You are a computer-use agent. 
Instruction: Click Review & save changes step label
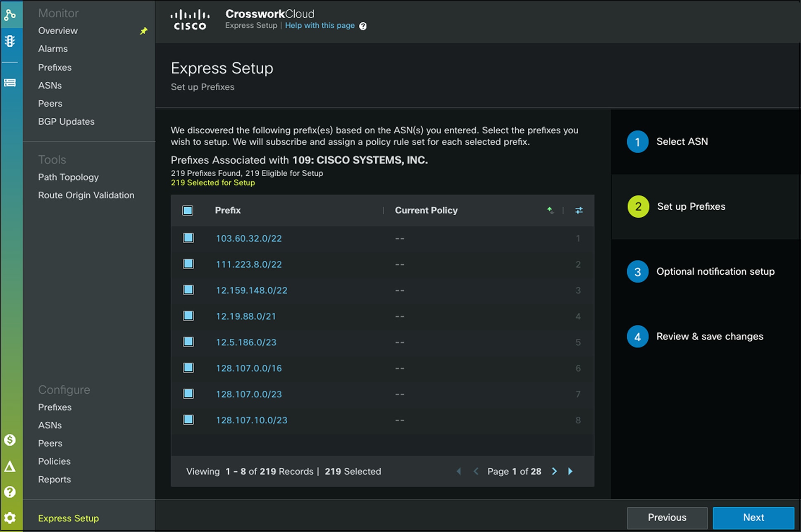point(710,336)
